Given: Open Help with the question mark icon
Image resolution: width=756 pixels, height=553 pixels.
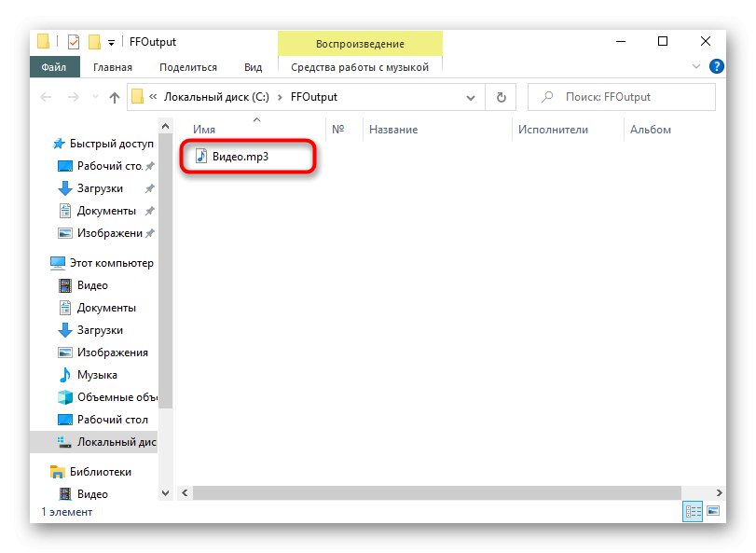Looking at the screenshot, I should pyautogui.click(x=717, y=66).
